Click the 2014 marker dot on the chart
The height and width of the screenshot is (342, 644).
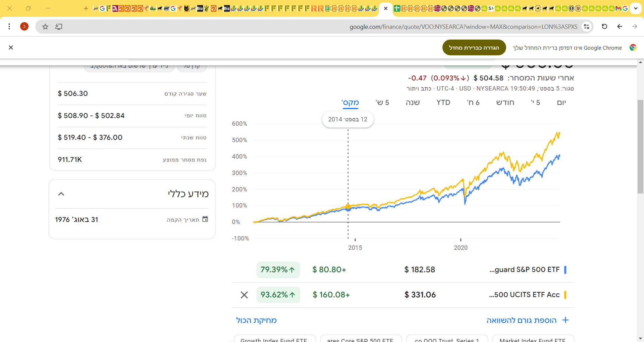pyautogui.click(x=348, y=207)
